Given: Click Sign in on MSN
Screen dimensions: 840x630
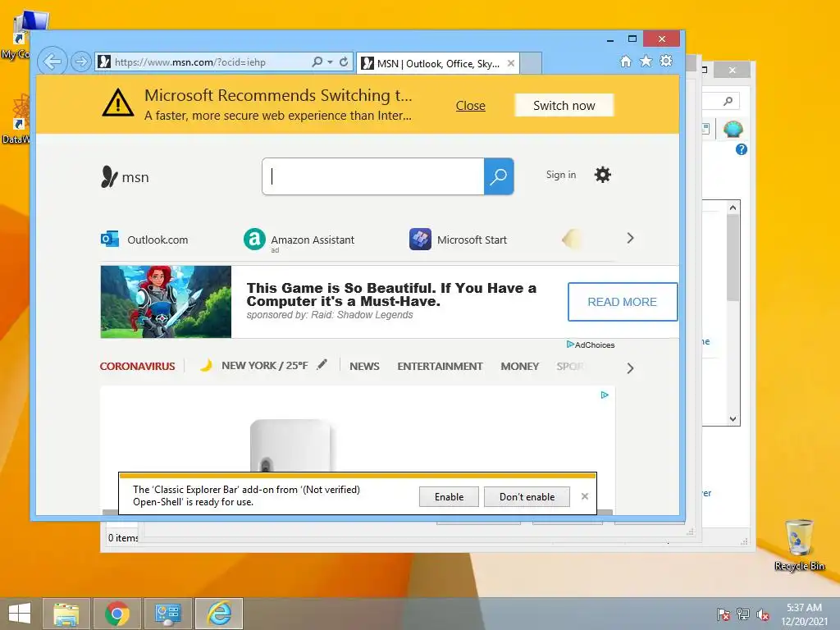Looking at the screenshot, I should (561, 175).
